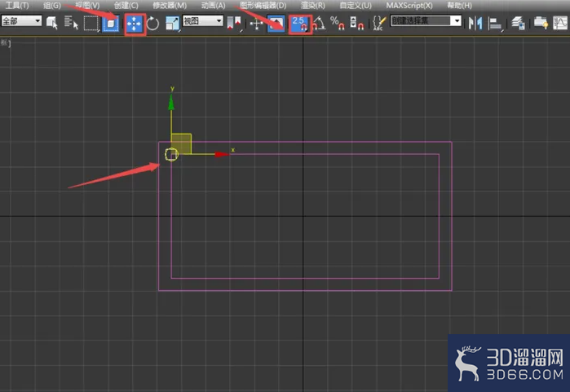
Task: Click the Mirror tool icon
Action: [x=475, y=24]
